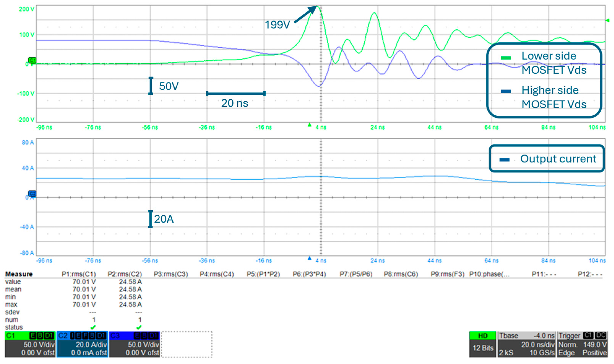
Task: Open the Trigger descriptor box
Action: 582,344
